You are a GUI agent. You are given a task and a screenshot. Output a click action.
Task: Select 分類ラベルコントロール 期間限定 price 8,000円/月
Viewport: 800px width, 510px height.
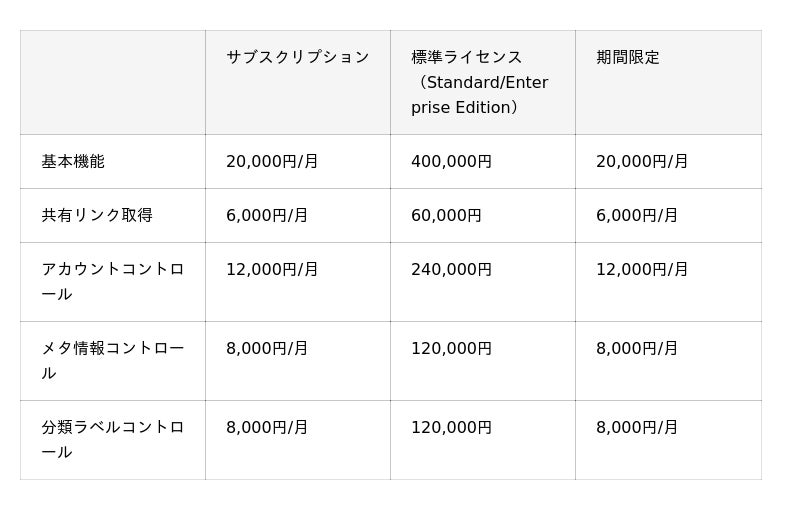coord(637,428)
